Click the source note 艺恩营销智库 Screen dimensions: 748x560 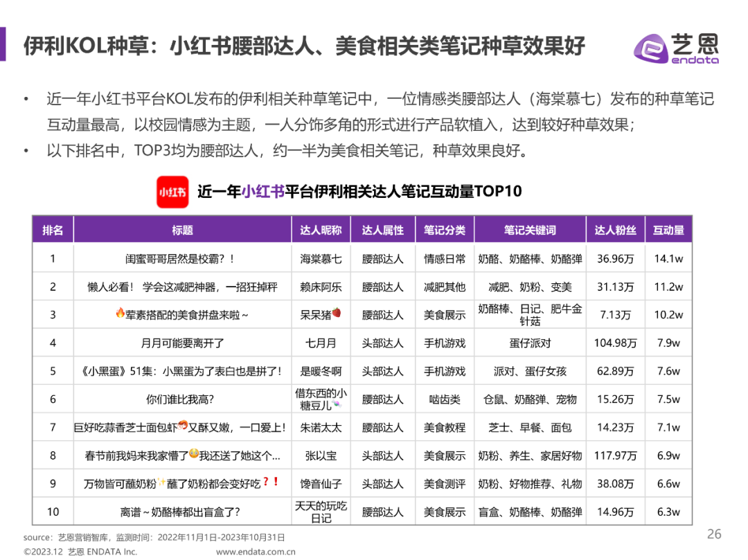pyautogui.click(x=154, y=537)
